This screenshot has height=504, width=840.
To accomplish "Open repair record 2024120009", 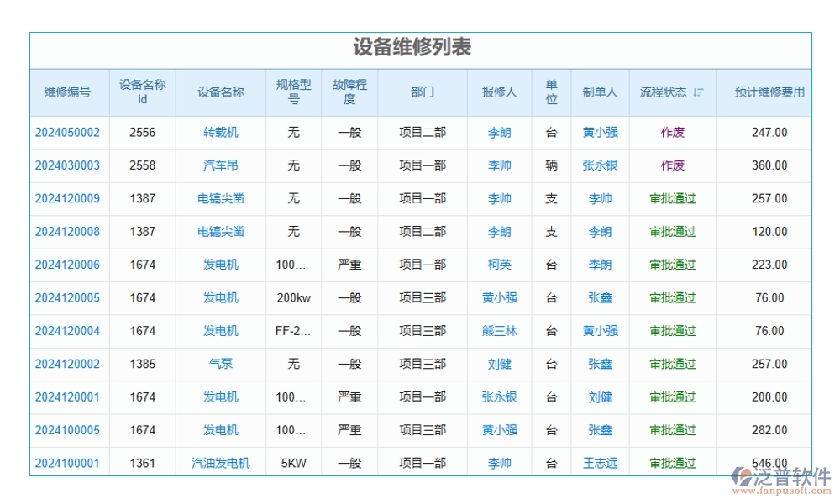I will 67,198.
